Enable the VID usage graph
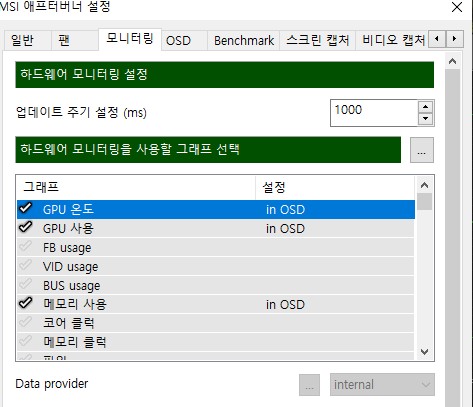Viewport: 473px width, 407px height. (26, 266)
